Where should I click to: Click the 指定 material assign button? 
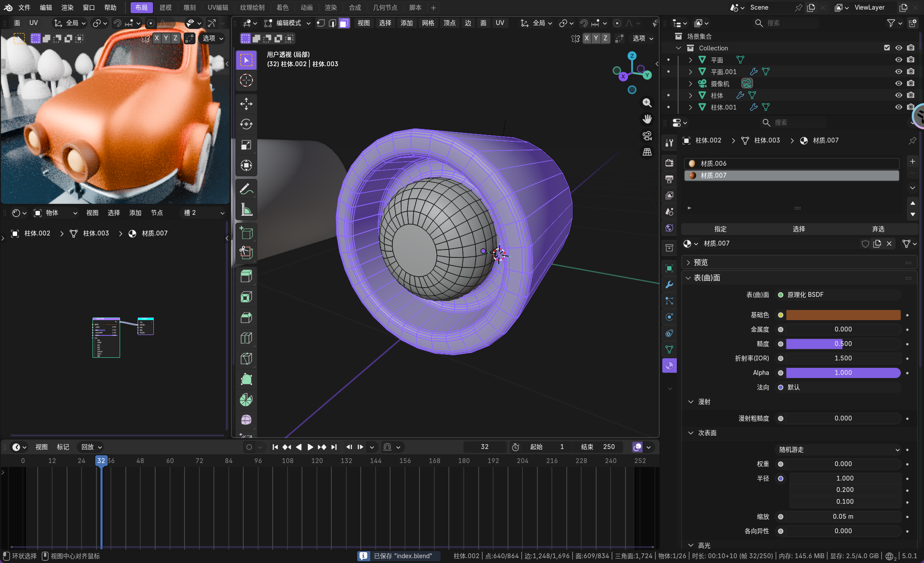point(720,229)
